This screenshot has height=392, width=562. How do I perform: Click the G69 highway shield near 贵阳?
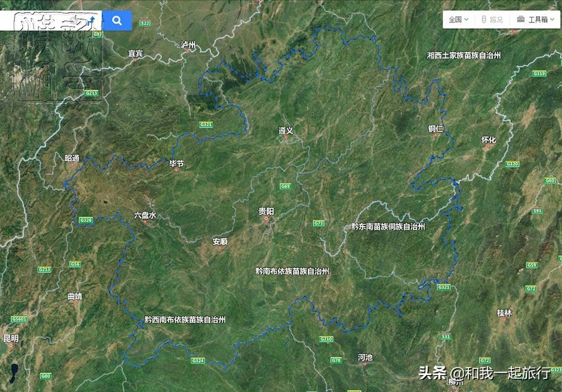coord(285,187)
